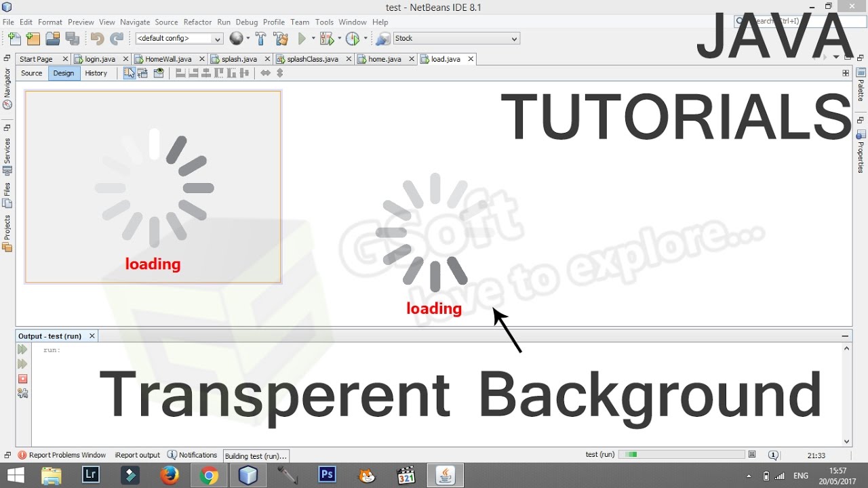Image resolution: width=868 pixels, height=488 pixels.
Task: Click the Redo arrow icon
Action: coord(117,39)
